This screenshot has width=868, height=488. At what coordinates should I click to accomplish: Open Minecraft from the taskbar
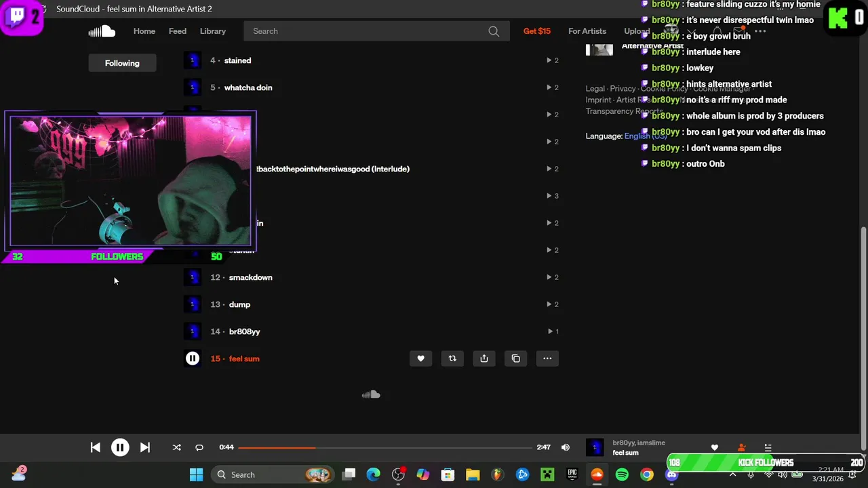(x=547, y=474)
